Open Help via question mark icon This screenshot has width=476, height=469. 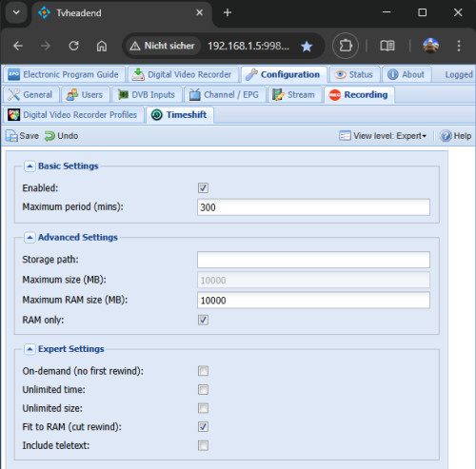[x=446, y=136]
